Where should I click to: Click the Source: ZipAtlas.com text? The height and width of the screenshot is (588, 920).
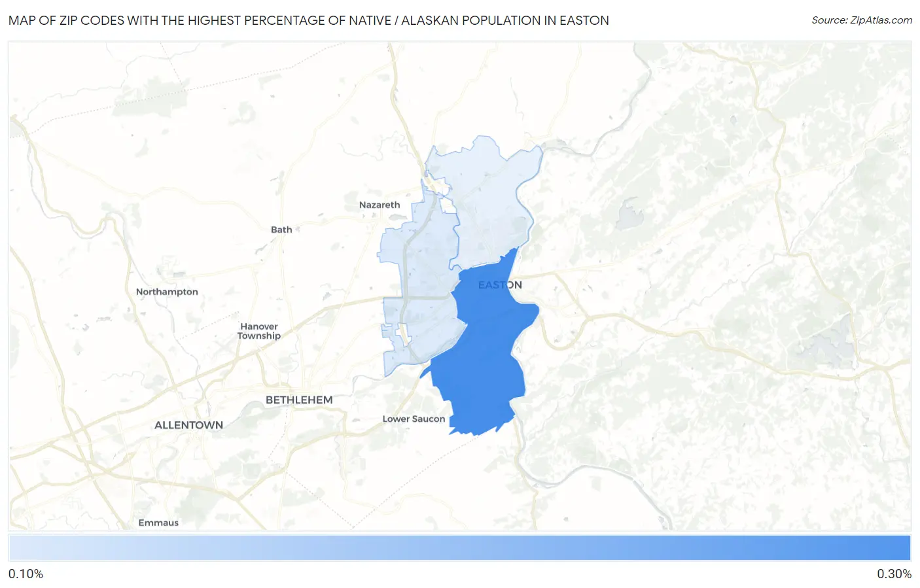(x=862, y=20)
